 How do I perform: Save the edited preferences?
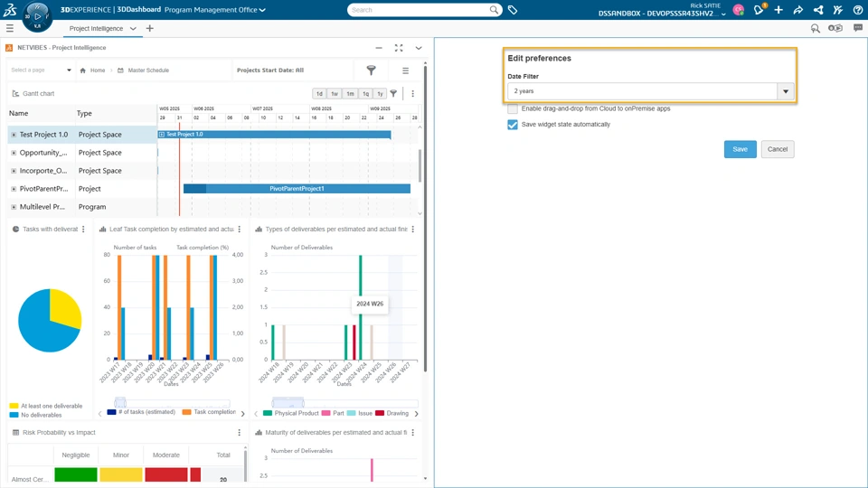coord(741,149)
